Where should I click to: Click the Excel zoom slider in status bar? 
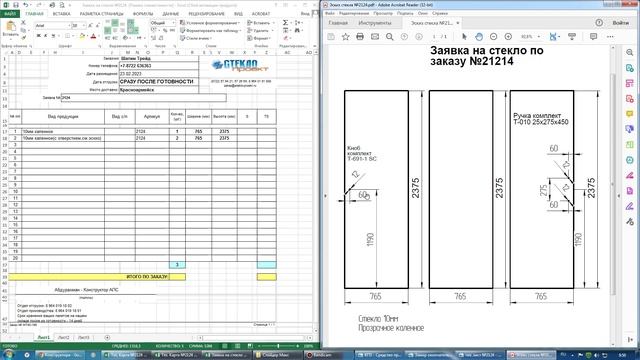point(278,346)
